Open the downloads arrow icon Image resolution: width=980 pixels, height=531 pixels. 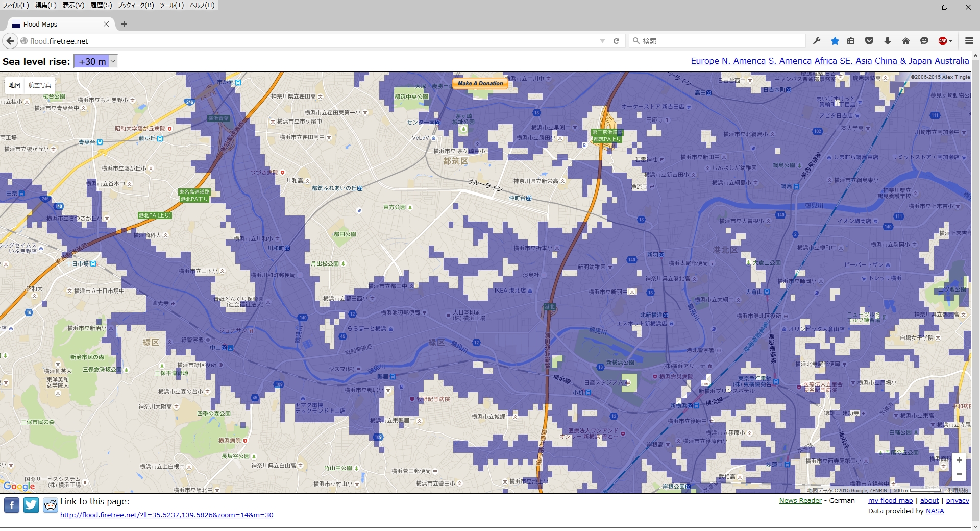tap(888, 41)
